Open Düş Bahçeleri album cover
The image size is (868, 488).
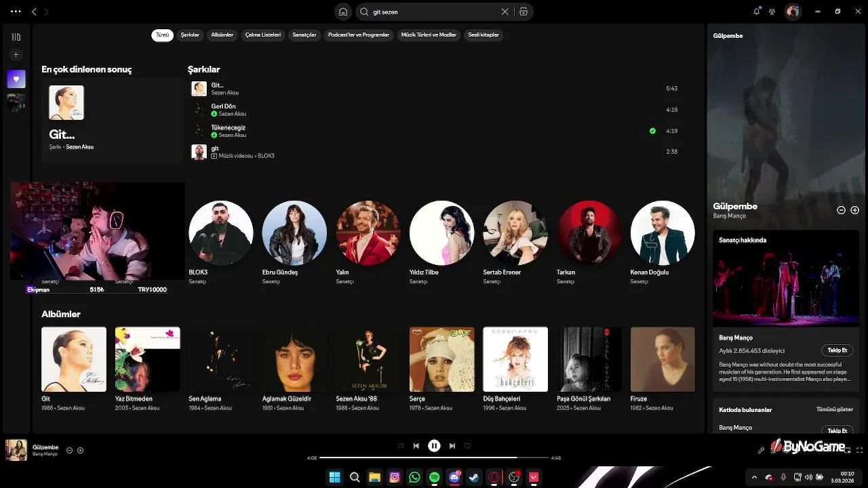(515, 359)
